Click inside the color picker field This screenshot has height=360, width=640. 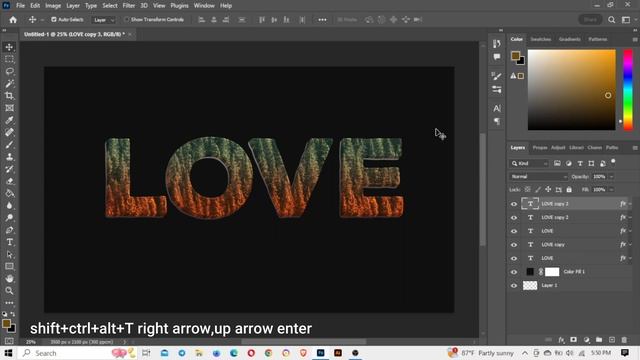[x=571, y=90]
